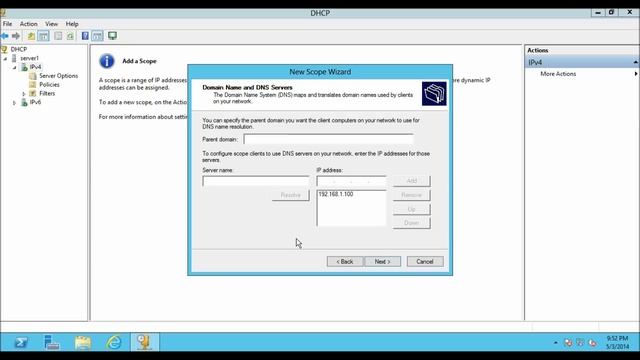This screenshot has width=640, height=360.
Task: Click the DHCP console taskbar icon
Action: (144, 342)
